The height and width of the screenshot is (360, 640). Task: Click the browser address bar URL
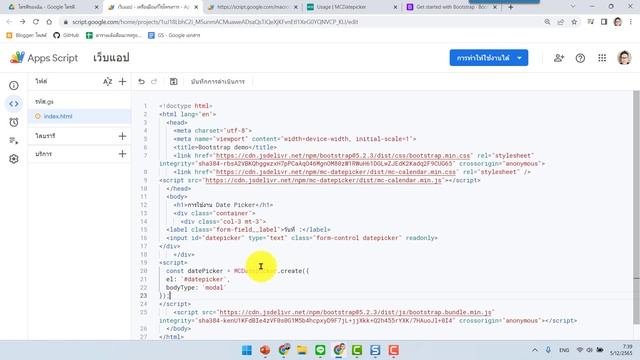pos(215,22)
